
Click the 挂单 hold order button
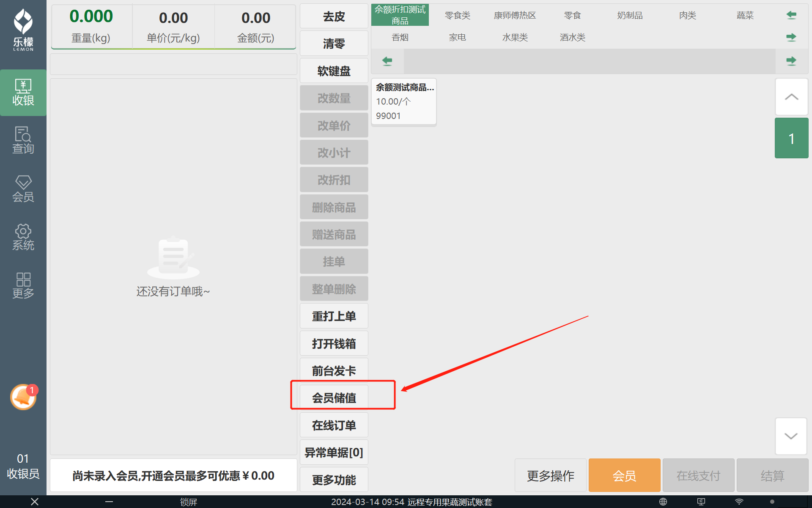click(334, 262)
